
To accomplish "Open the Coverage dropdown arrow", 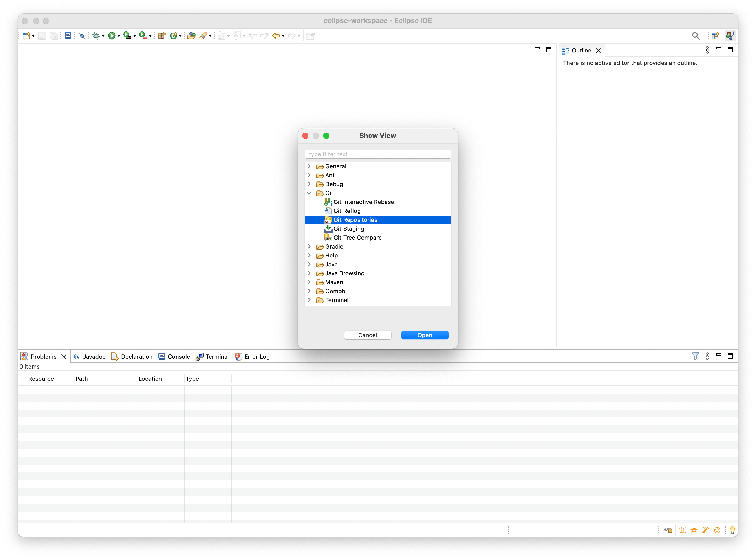I will [x=134, y=36].
